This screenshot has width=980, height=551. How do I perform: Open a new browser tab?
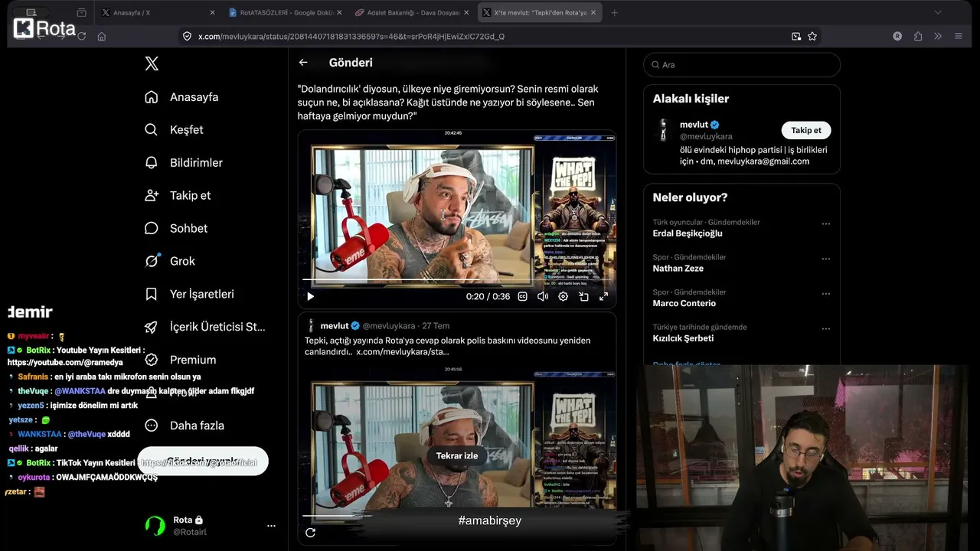[x=614, y=12]
